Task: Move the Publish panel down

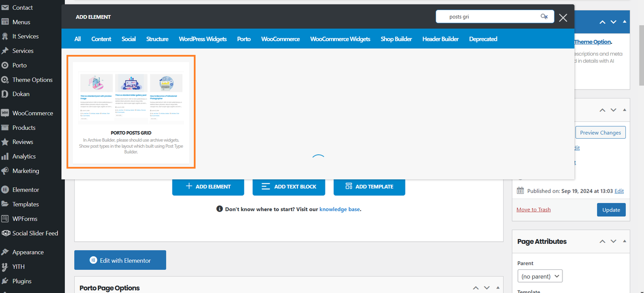Action: 613,110
